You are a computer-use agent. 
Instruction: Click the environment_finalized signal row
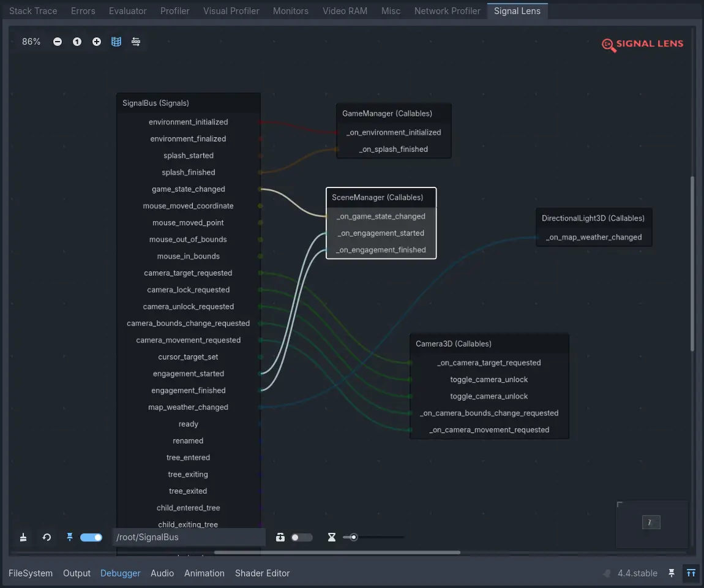(189, 139)
